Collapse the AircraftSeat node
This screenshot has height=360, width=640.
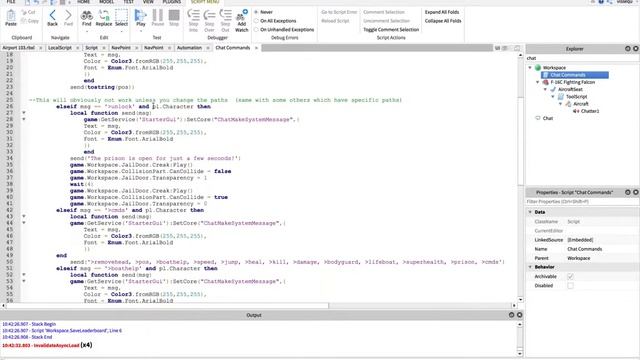(x=545, y=89)
